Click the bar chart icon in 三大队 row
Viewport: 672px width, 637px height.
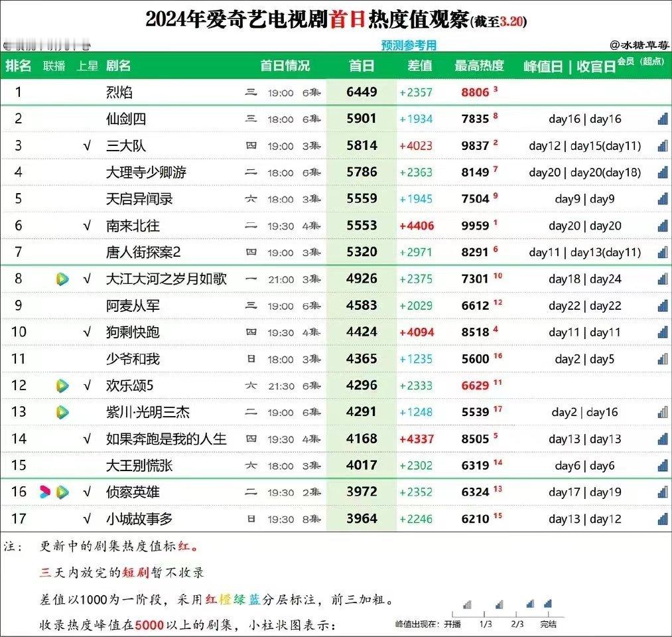click(x=663, y=146)
